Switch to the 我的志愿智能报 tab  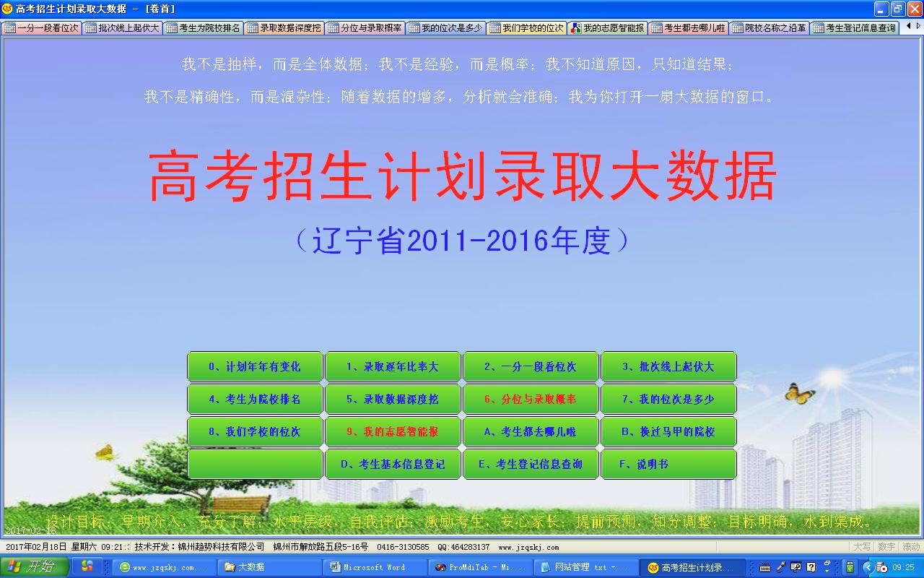[607, 28]
